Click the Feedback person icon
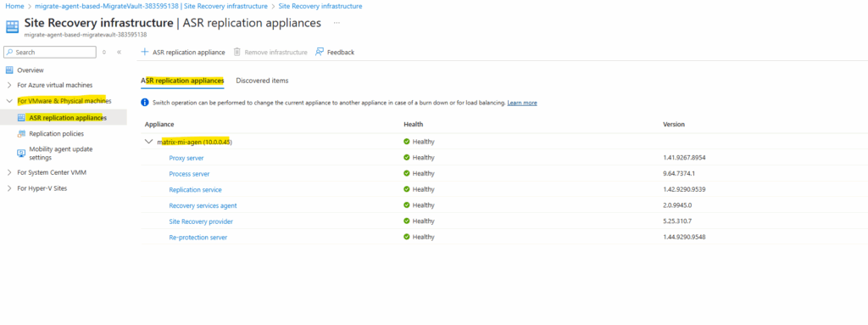This screenshot has width=868, height=325. pos(320,52)
